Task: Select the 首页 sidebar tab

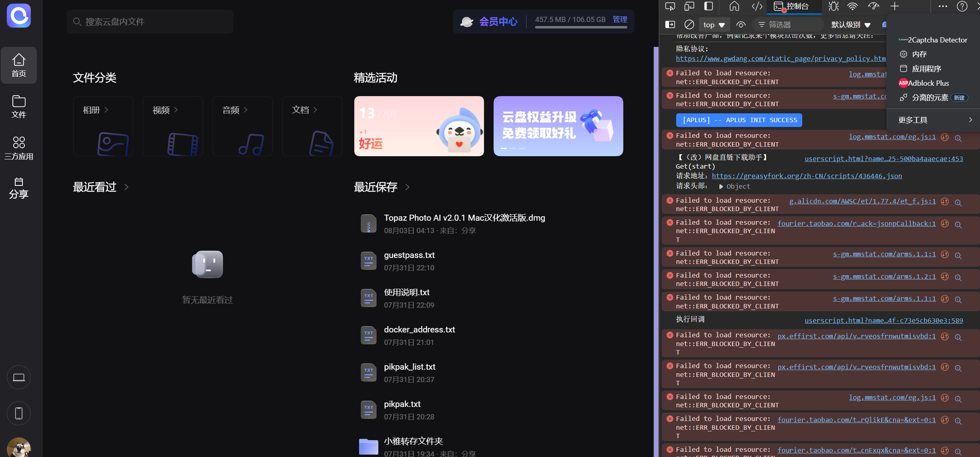Action: coord(19,65)
